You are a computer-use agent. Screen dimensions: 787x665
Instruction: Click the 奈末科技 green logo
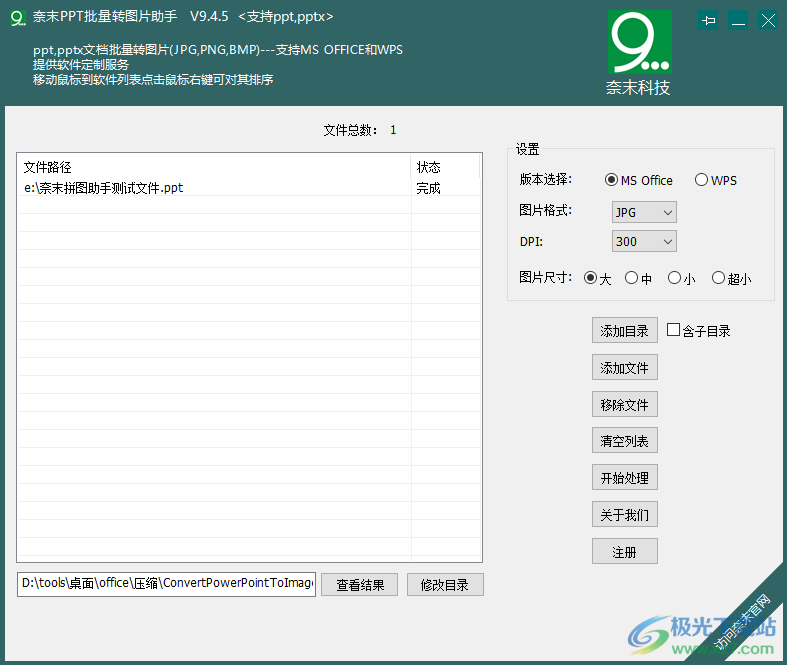point(639,43)
